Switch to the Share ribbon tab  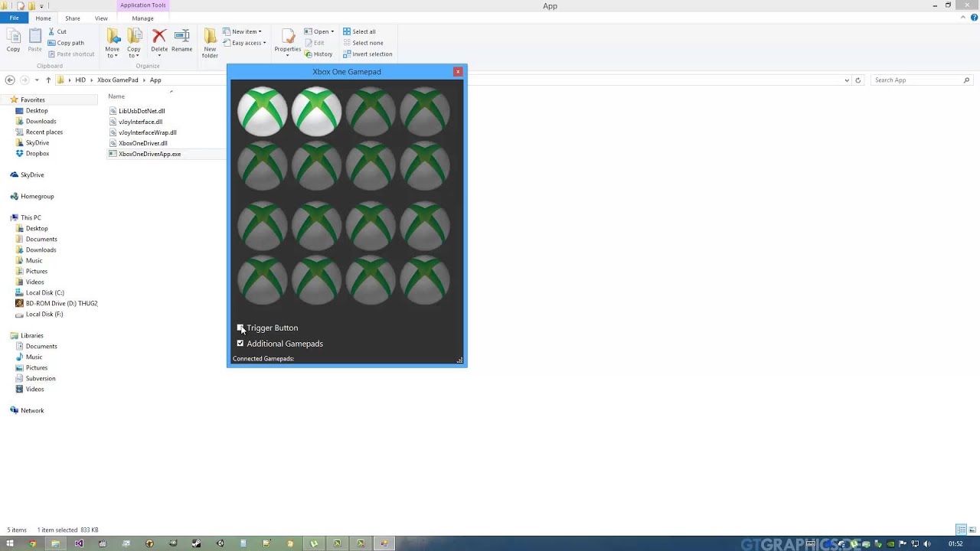pyautogui.click(x=73, y=18)
